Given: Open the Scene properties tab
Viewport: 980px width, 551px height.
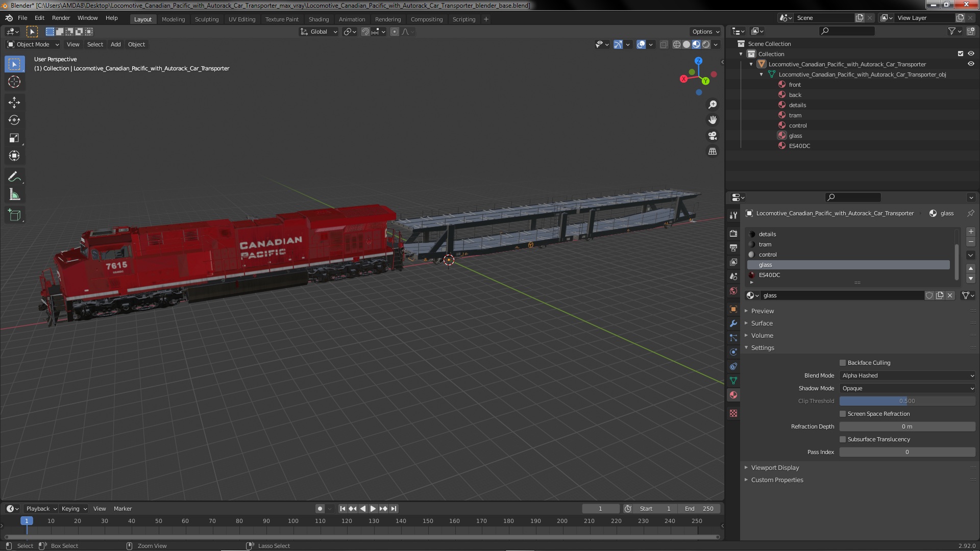Looking at the screenshot, I should (x=733, y=277).
